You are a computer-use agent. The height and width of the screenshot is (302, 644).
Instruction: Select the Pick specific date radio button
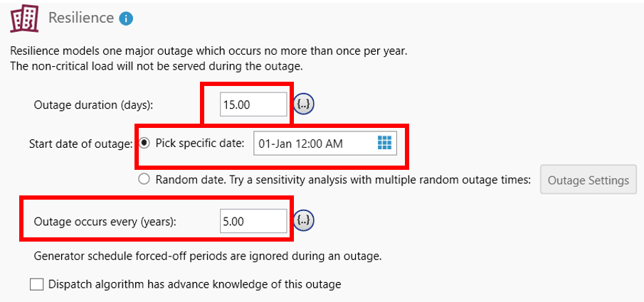coord(144,143)
